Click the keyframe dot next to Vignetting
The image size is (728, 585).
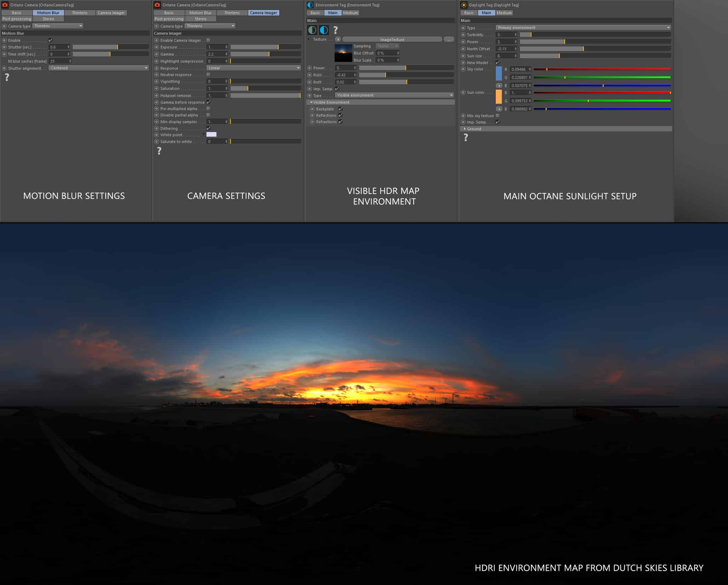(157, 81)
